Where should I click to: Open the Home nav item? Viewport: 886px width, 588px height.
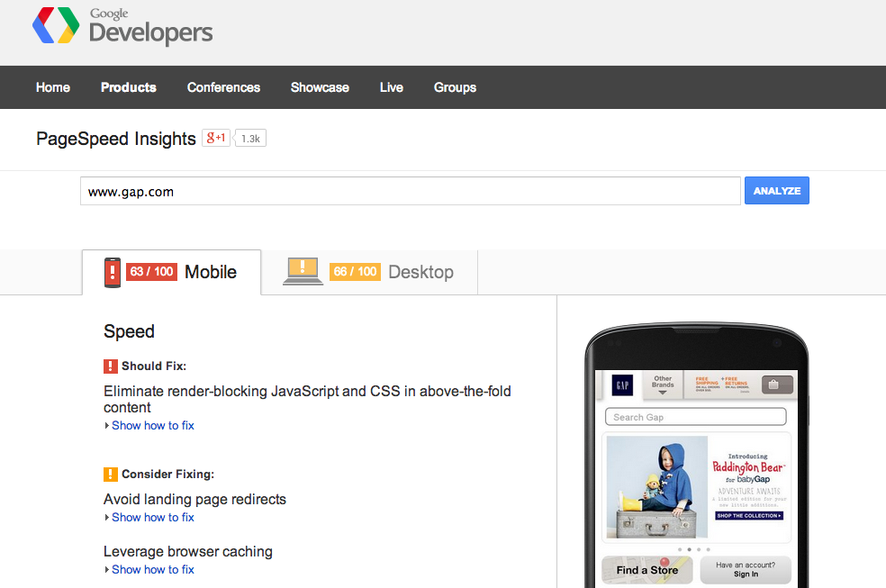(x=53, y=87)
